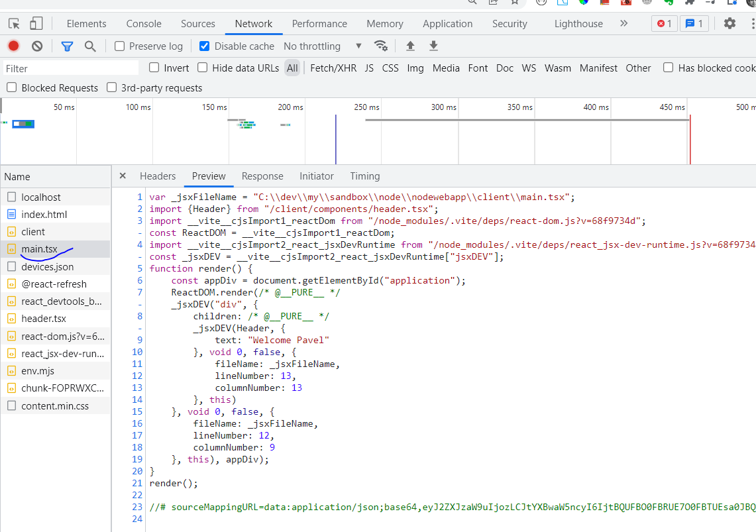Filter by Font requests
Image resolution: width=756 pixels, height=532 pixels.
(x=478, y=68)
